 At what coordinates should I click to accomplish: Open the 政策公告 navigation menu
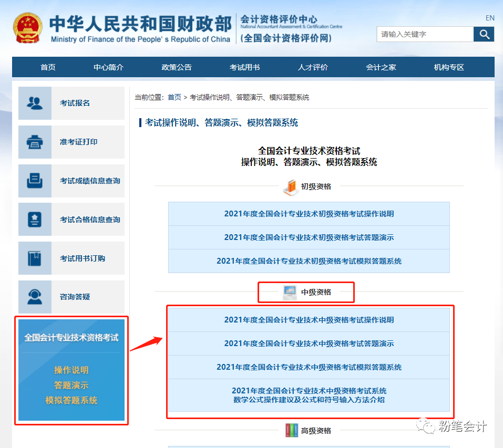click(177, 67)
